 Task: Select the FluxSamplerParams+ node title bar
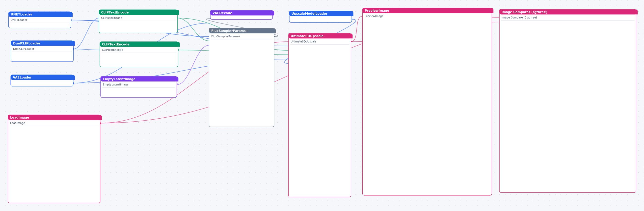coord(242,31)
